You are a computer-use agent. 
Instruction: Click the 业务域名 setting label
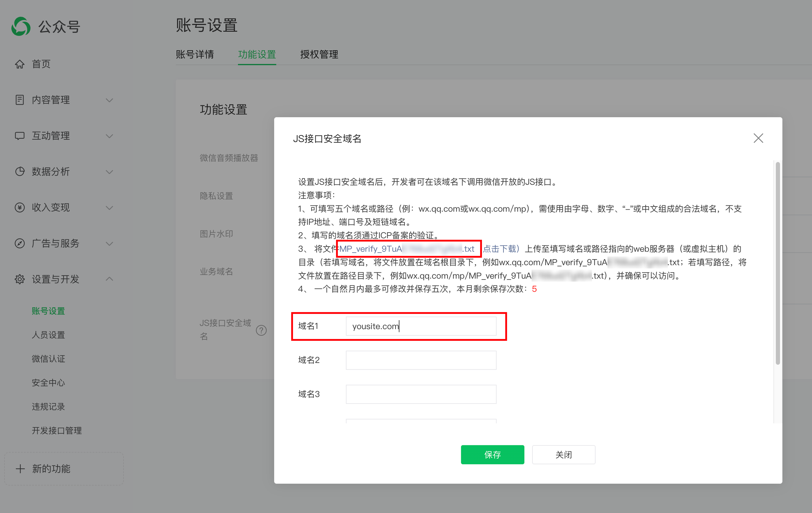216,271
